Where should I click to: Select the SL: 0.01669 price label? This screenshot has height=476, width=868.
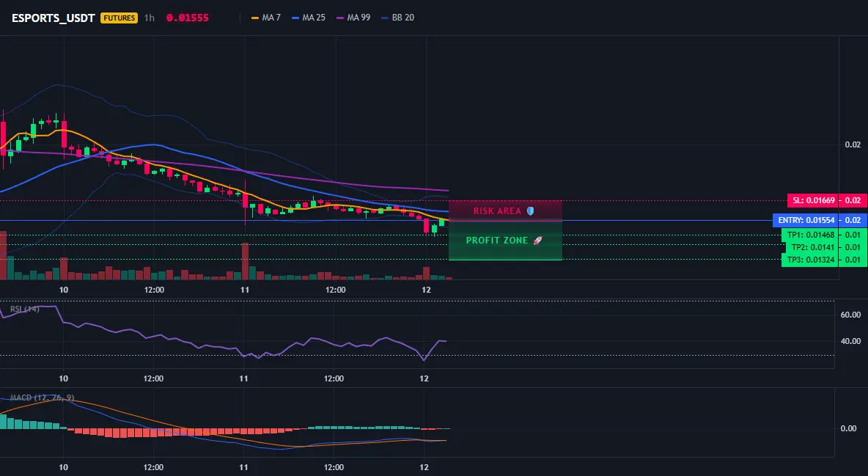pyautogui.click(x=812, y=201)
